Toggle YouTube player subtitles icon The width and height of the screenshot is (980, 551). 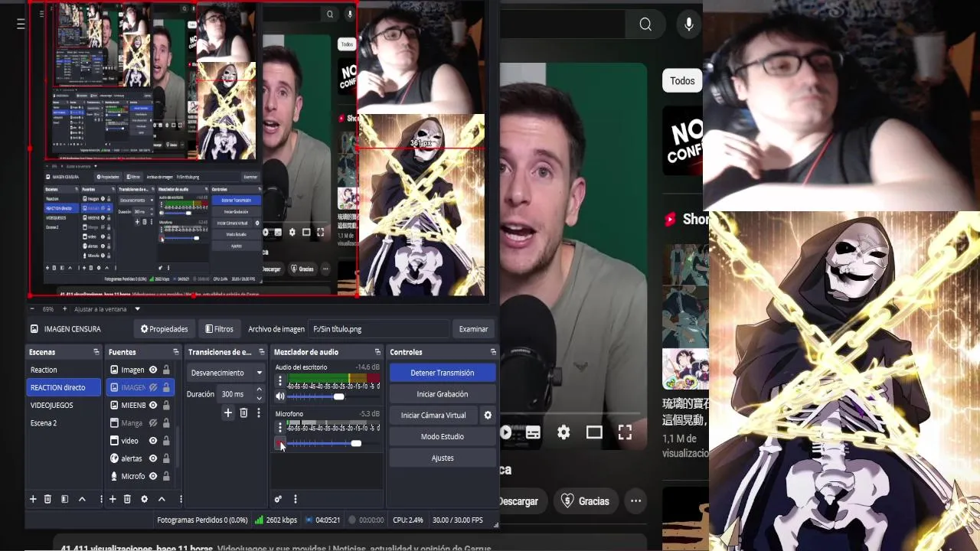coord(533,432)
